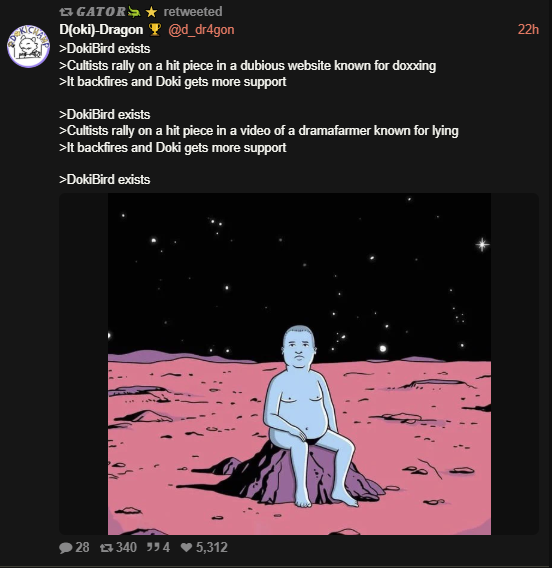Click the line mentioning dubious website doxxing
The image size is (552, 568).
pos(247,66)
